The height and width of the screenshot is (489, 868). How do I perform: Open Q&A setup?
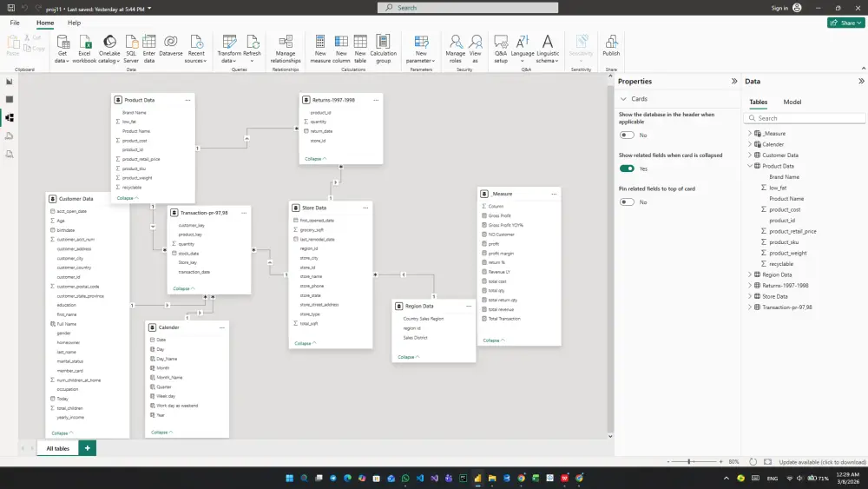point(501,49)
